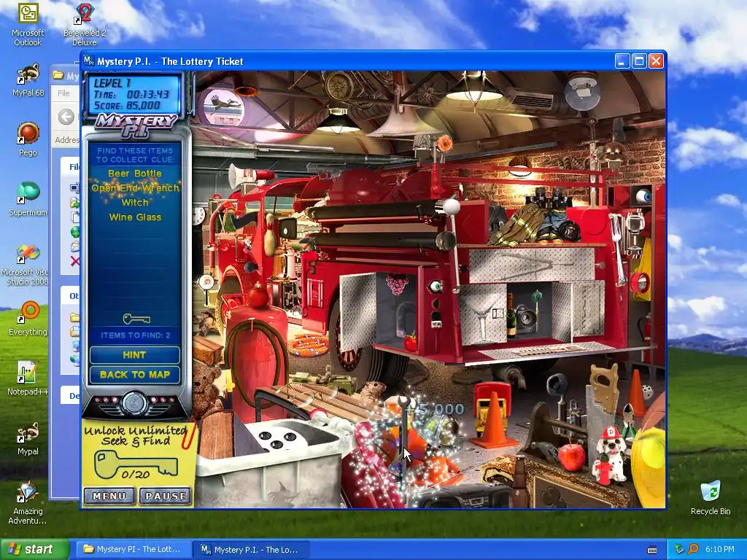
Task: Click the system clock showing 6:10 PM
Action: coord(720,550)
